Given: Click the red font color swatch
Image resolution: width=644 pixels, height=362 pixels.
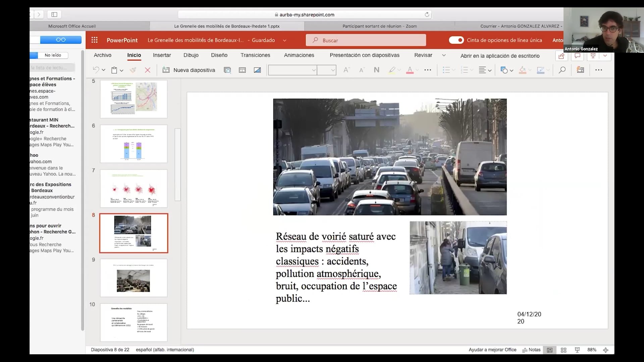Looking at the screenshot, I should tap(410, 70).
